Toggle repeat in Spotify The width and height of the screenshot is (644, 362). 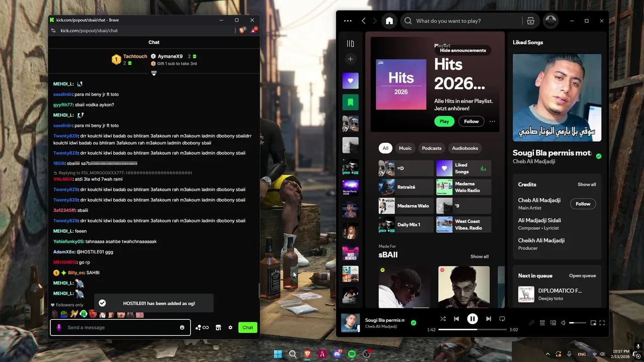point(502,319)
